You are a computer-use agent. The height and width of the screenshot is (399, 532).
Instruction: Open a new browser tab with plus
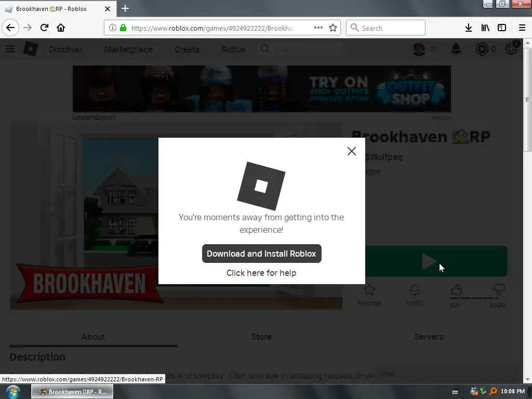[125, 8]
